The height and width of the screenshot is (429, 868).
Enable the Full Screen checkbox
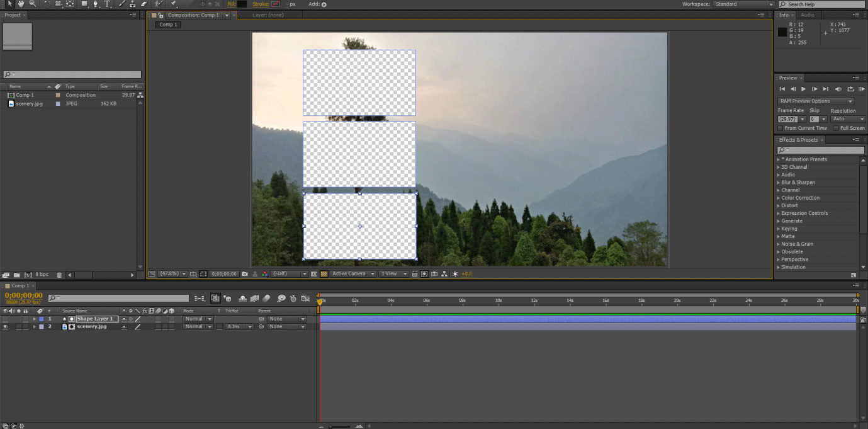pyautogui.click(x=836, y=128)
